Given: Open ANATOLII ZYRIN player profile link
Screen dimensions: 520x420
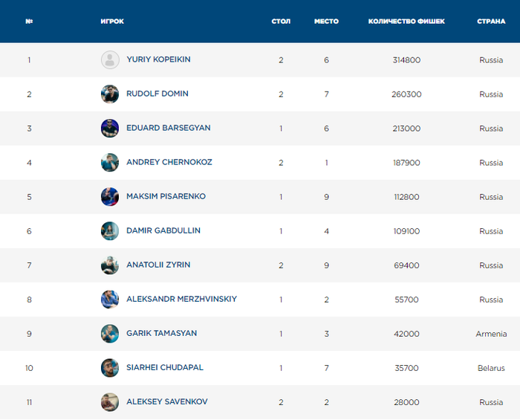Looking at the screenshot, I should (x=158, y=265).
